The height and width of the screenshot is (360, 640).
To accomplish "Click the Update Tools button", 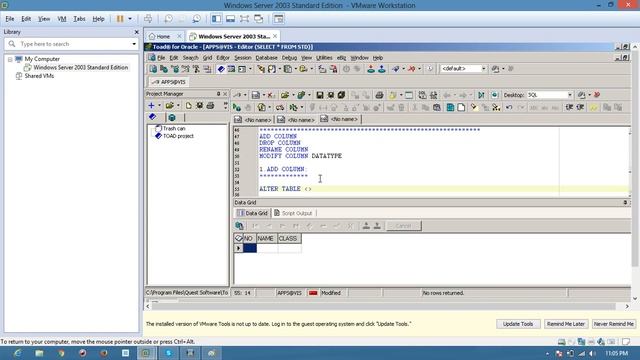I will click(518, 324).
